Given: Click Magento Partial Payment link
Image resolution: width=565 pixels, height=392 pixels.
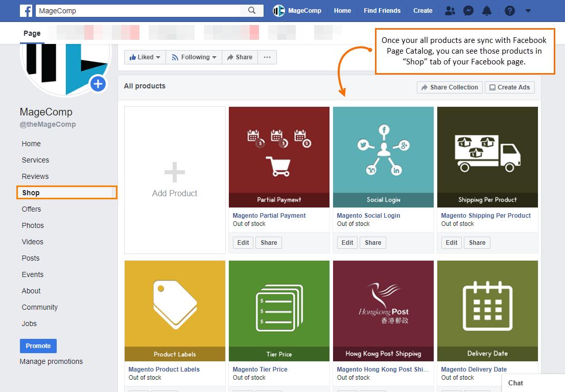Looking at the screenshot, I should pyautogui.click(x=269, y=215).
